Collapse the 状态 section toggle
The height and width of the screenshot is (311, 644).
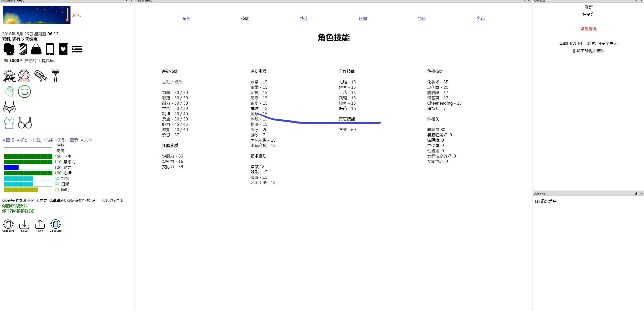[x=22, y=140]
